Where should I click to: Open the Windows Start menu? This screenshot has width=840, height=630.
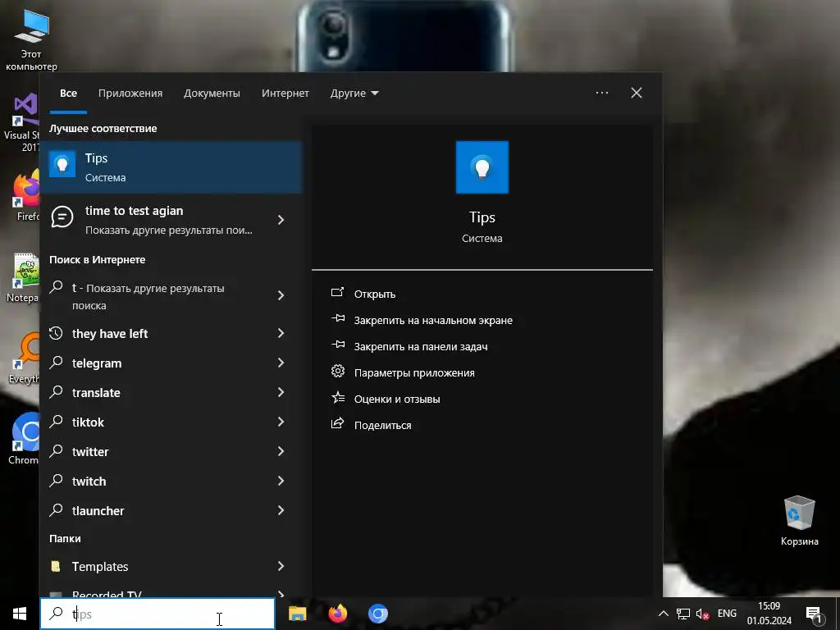click(20, 614)
